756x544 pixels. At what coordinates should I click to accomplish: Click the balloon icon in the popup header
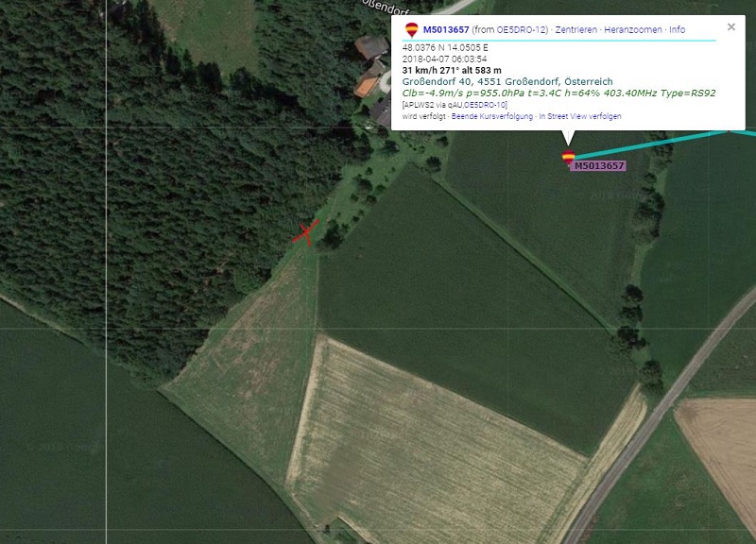tap(411, 30)
